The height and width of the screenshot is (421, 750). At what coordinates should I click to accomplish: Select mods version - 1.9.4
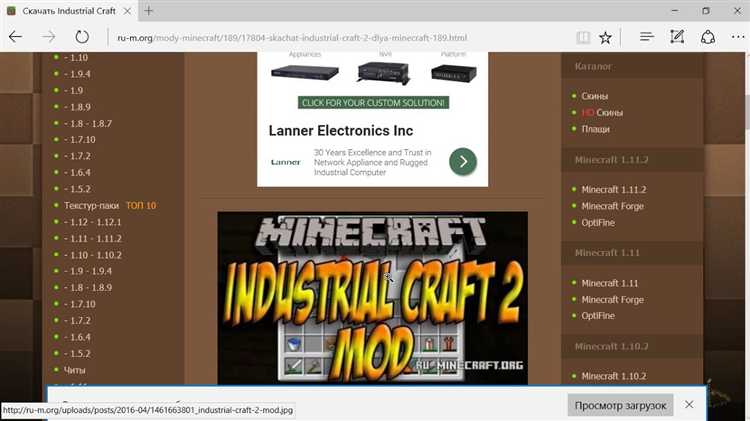tap(77, 74)
